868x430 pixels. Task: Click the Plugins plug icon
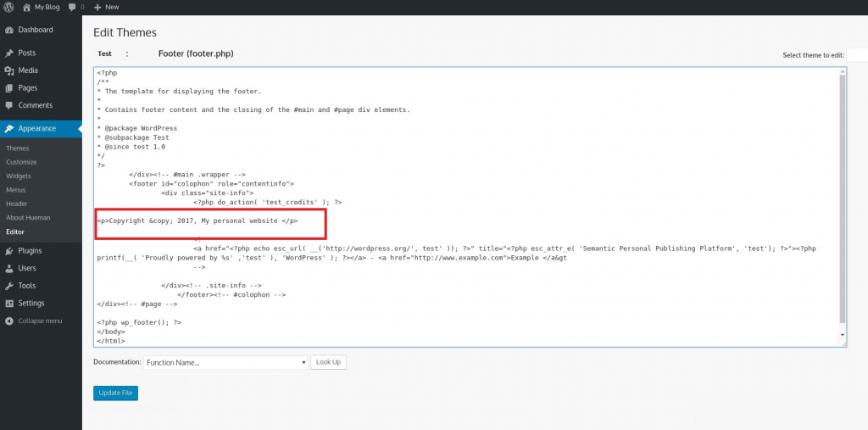click(x=8, y=251)
